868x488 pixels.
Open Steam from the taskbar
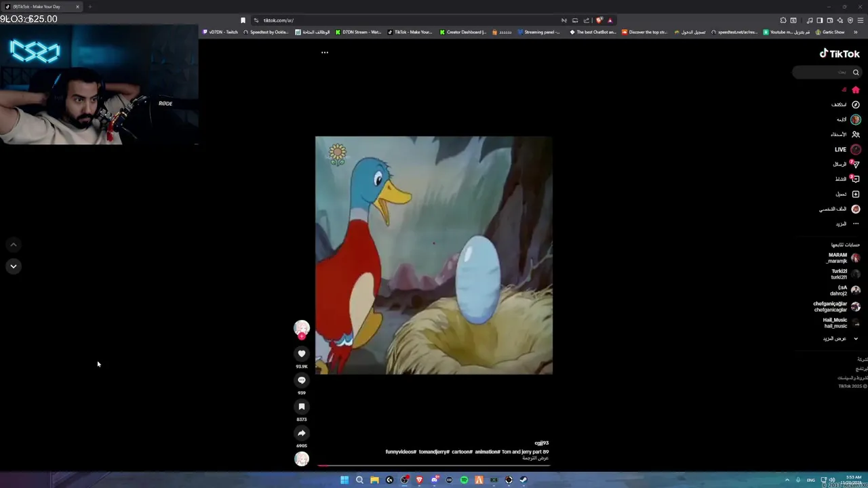524,480
